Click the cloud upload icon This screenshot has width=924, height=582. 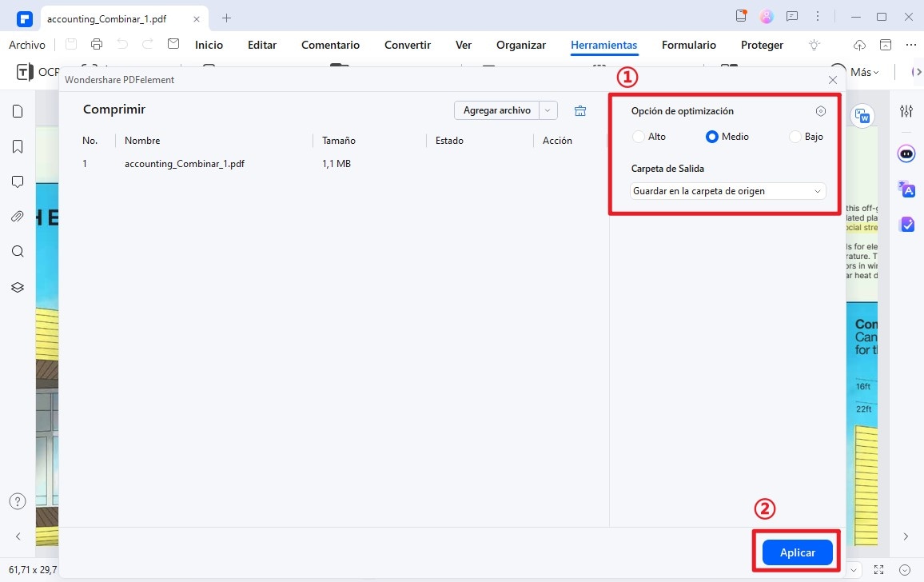point(859,45)
